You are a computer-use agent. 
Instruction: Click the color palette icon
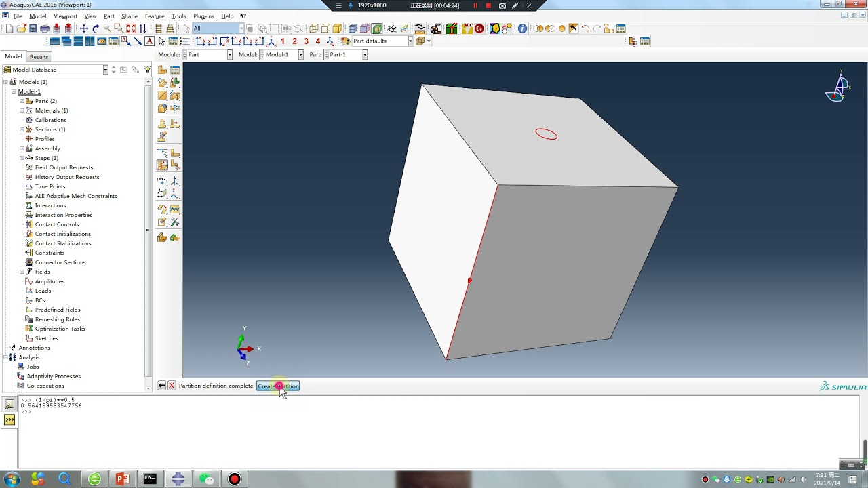(345, 41)
